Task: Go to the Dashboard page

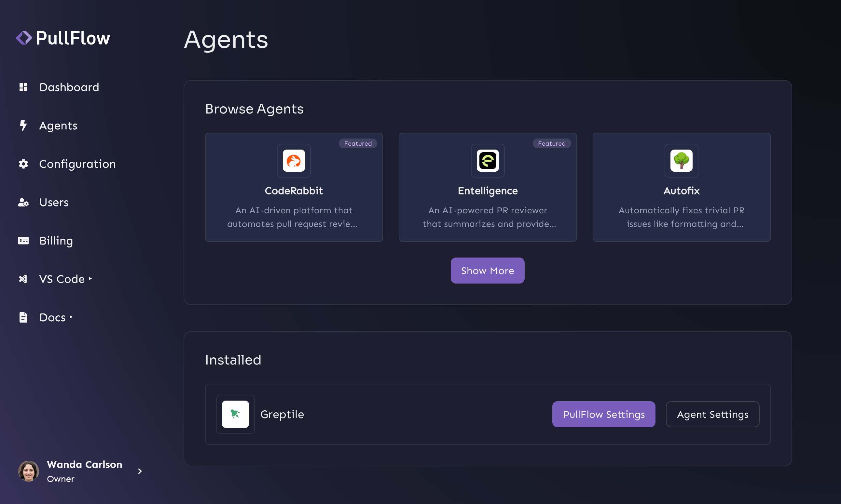Action: tap(69, 87)
